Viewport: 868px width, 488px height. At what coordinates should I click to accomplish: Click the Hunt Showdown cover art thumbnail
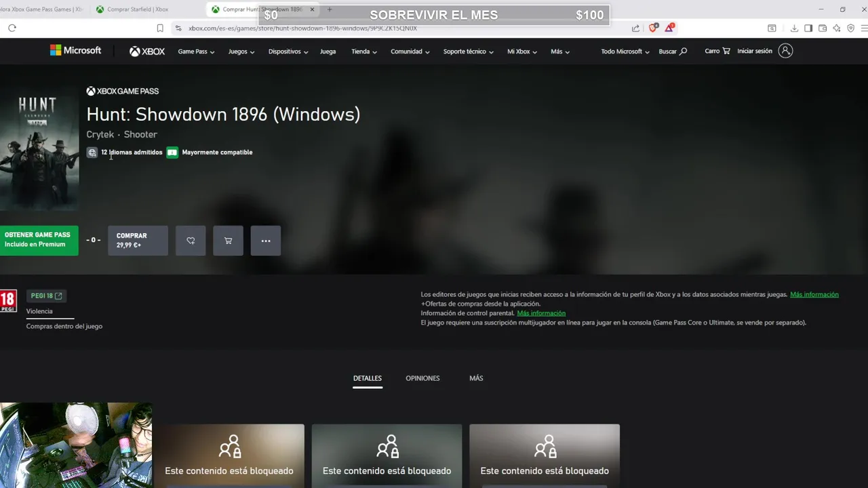(x=39, y=149)
